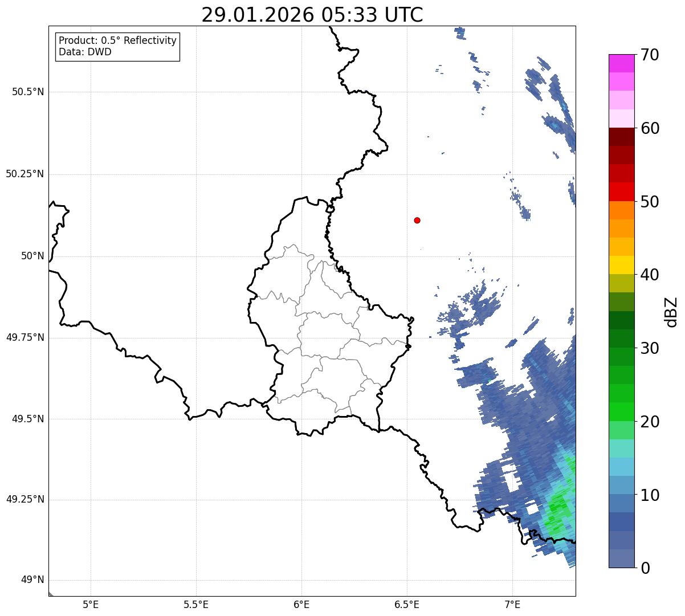Click longitude label 7°E
Viewport: 685px width, 616px height.
pos(512,604)
